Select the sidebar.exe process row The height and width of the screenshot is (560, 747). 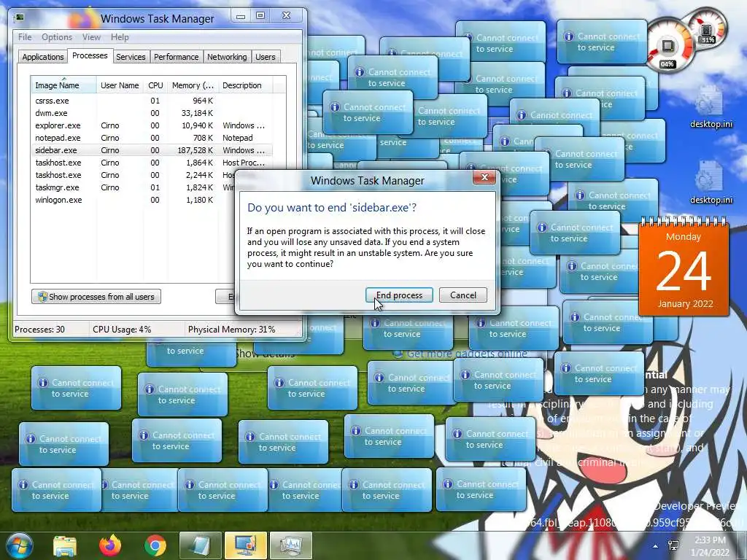click(x=152, y=150)
